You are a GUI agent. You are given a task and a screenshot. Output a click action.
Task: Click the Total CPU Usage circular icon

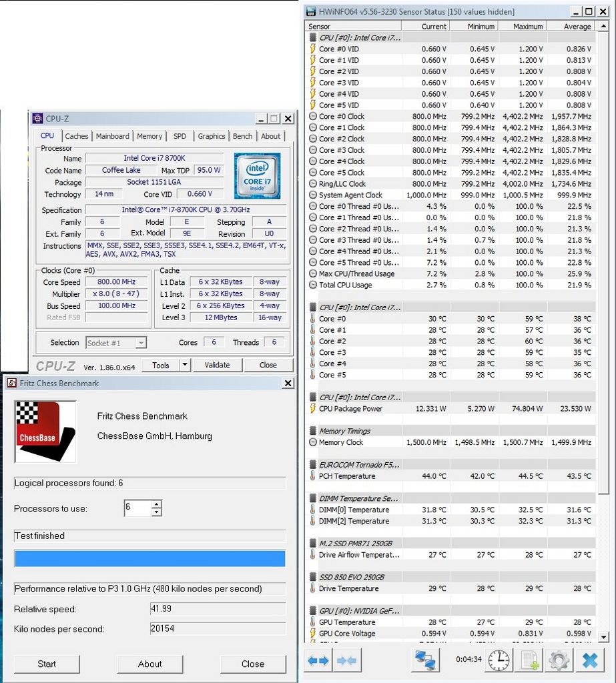(312, 285)
